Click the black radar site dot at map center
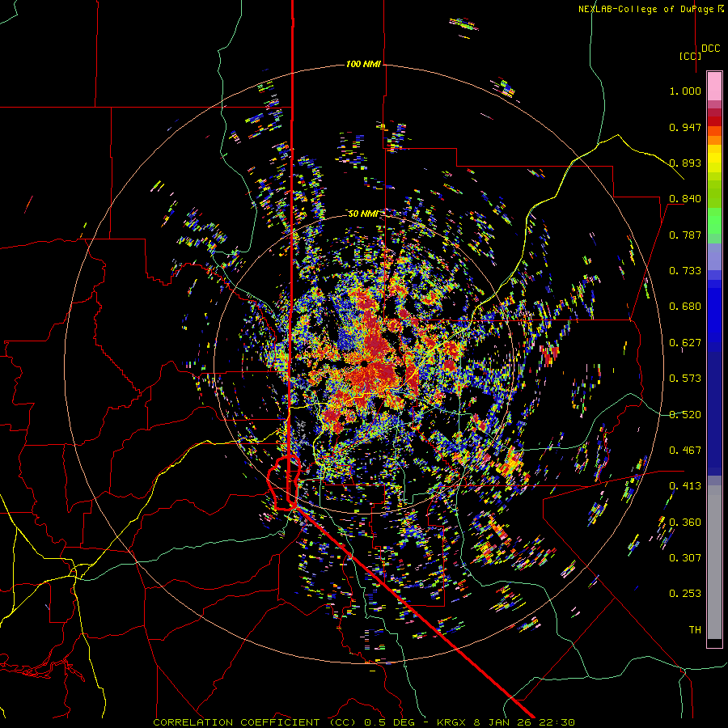This screenshot has height=728, width=728. (x=365, y=363)
